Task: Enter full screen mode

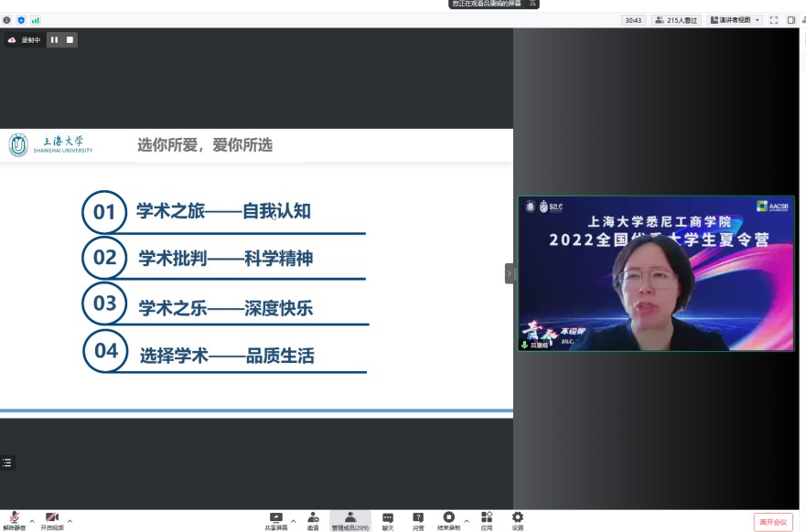Action: pos(774,20)
